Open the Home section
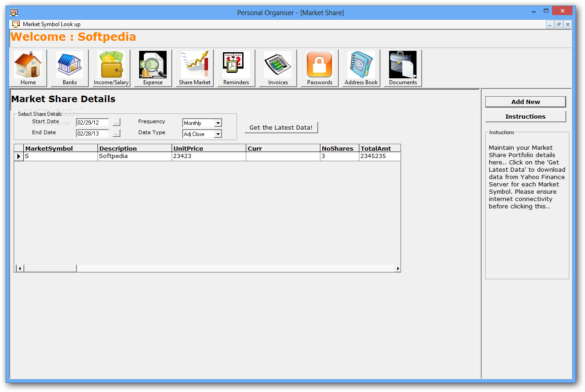 point(28,68)
